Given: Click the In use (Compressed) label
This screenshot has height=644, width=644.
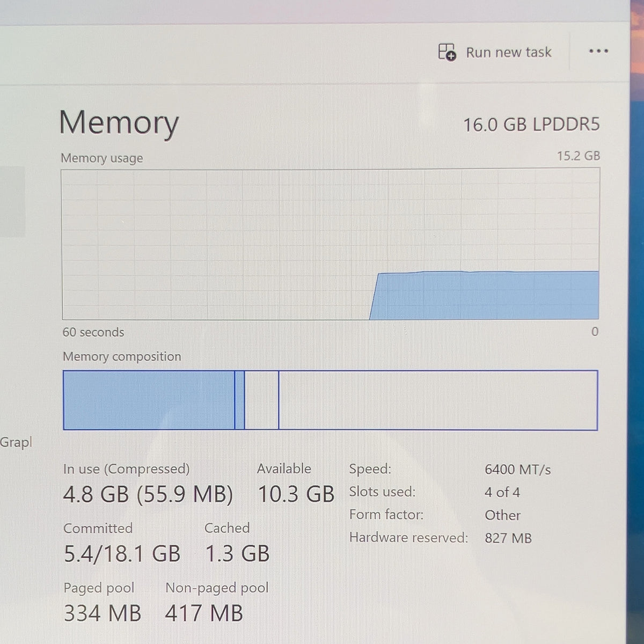Looking at the screenshot, I should pyautogui.click(x=126, y=469).
